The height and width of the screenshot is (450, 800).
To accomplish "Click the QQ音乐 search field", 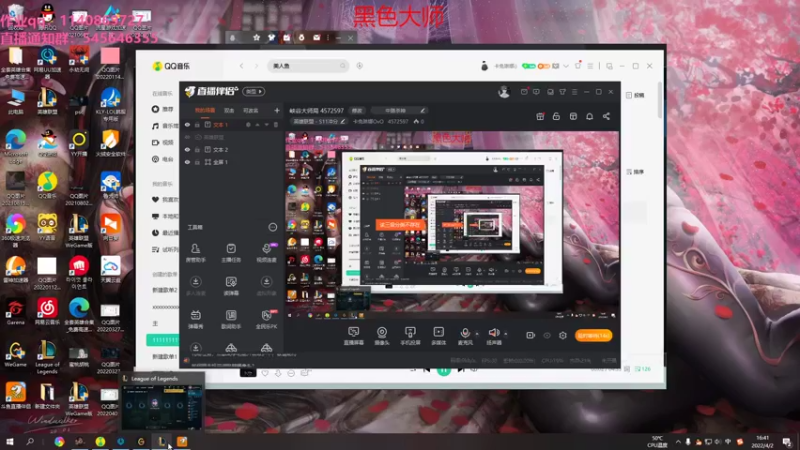I will [308, 66].
